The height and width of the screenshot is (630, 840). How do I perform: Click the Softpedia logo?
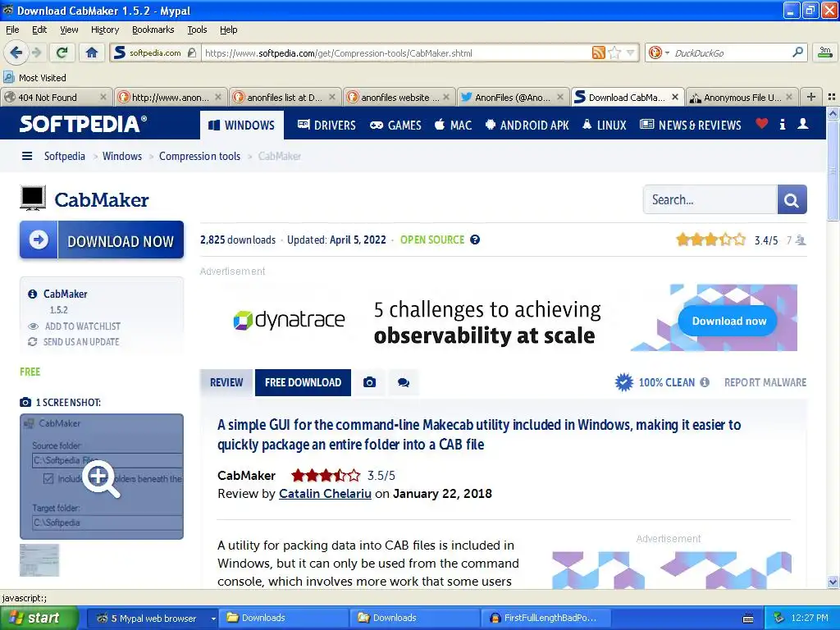coord(83,124)
